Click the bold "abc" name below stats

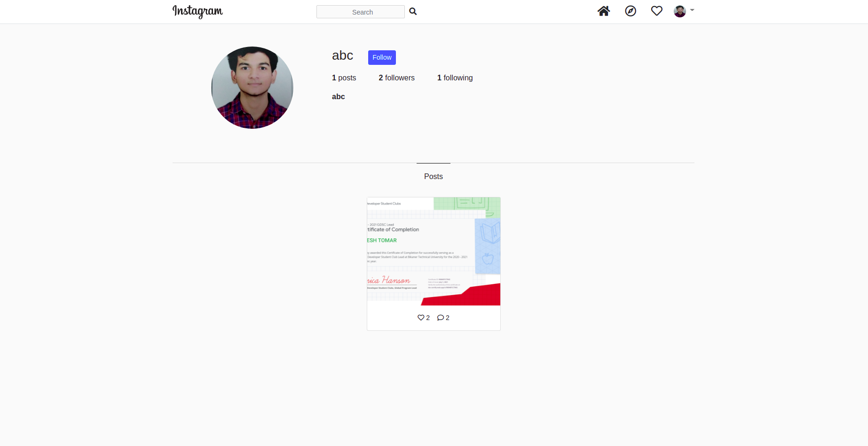338,97
